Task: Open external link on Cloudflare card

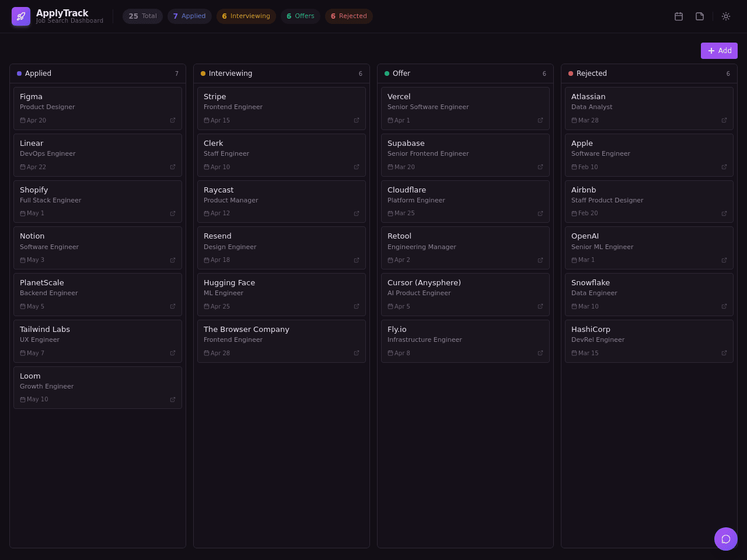Action: pos(540,213)
